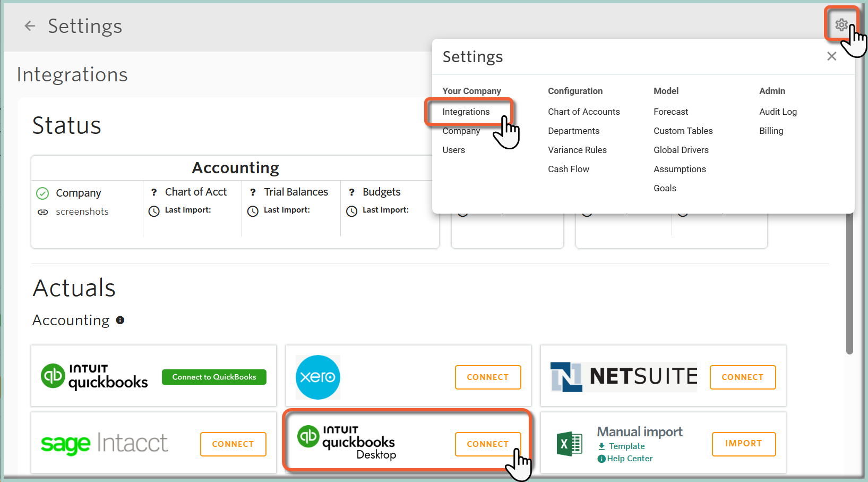Click the Excel icon for Manual import

pyautogui.click(x=569, y=444)
